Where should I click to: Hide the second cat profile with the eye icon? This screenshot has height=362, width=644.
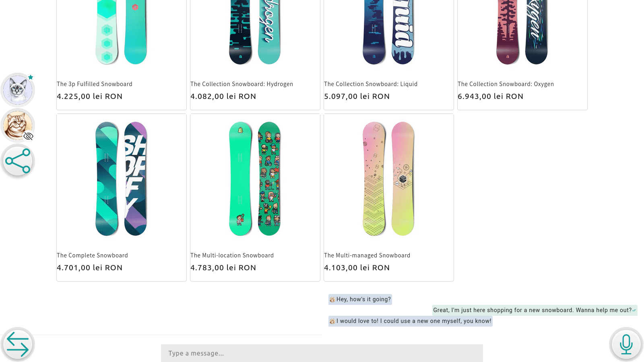[x=28, y=136]
